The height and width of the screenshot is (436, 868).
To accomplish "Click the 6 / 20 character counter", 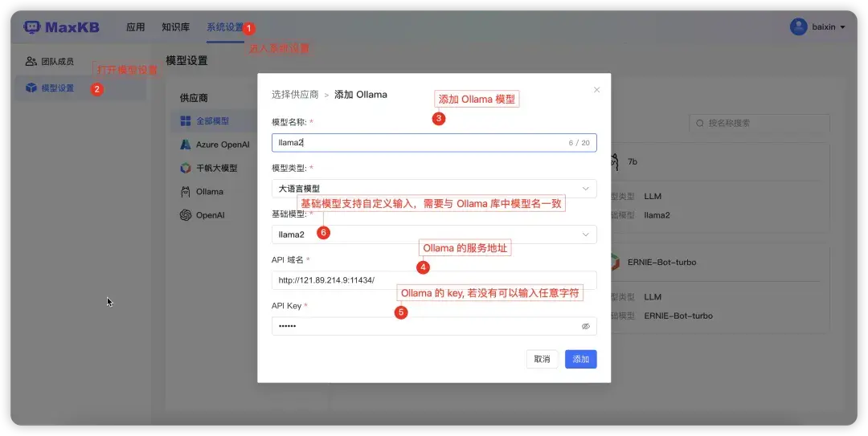I will click(x=579, y=143).
